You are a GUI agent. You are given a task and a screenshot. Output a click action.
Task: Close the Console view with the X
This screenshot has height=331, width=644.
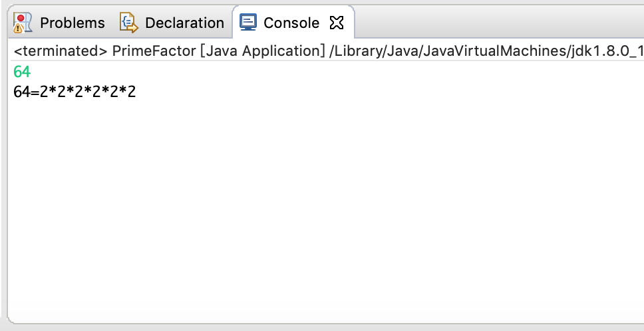coord(337,23)
